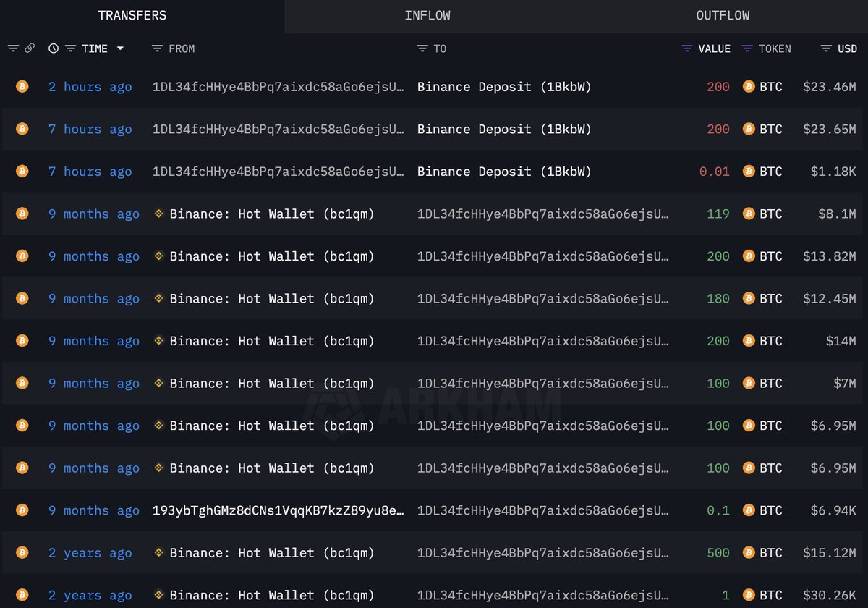Click the chain link icon in the header
Viewport: 868px width, 608px height.
[30, 48]
